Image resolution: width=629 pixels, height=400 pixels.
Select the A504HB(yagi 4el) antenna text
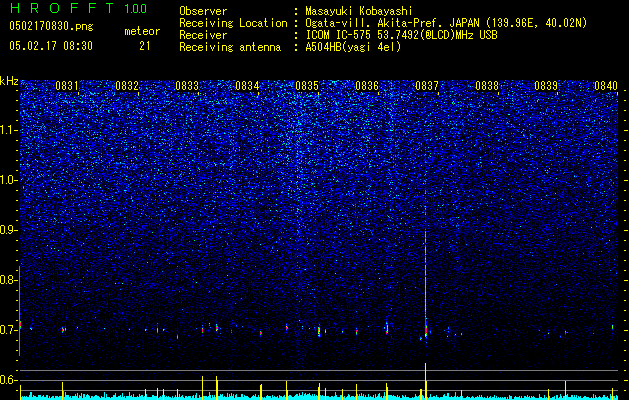[x=353, y=47]
